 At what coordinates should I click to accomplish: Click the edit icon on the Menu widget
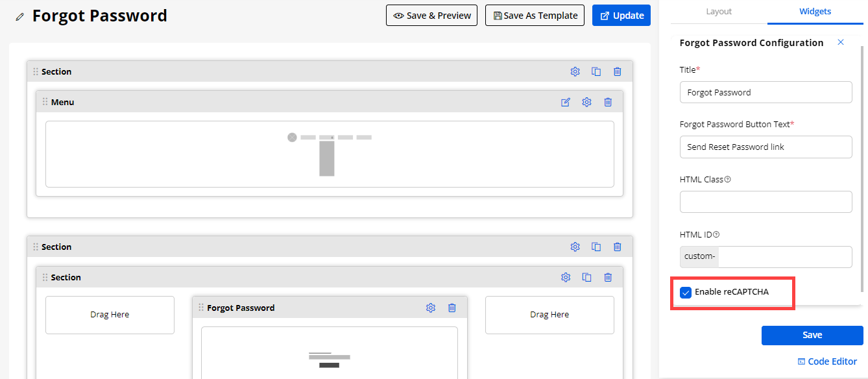pyautogui.click(x=566, y=102)
